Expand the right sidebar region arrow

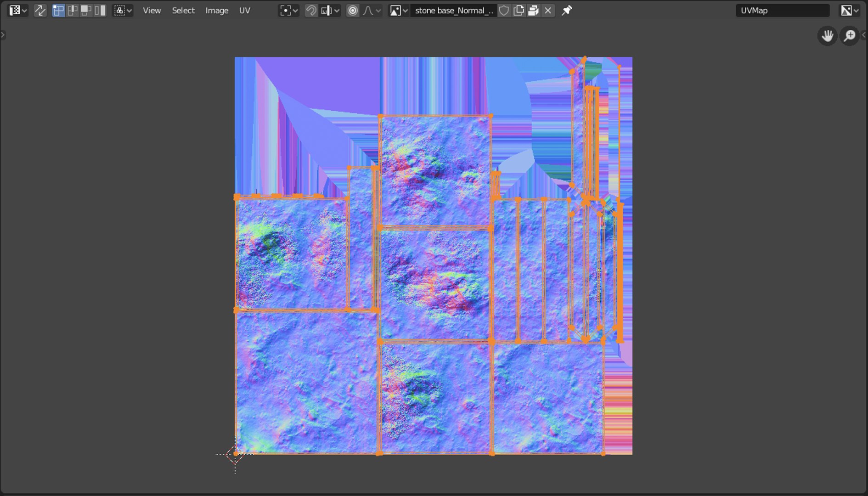coord(864,34)
